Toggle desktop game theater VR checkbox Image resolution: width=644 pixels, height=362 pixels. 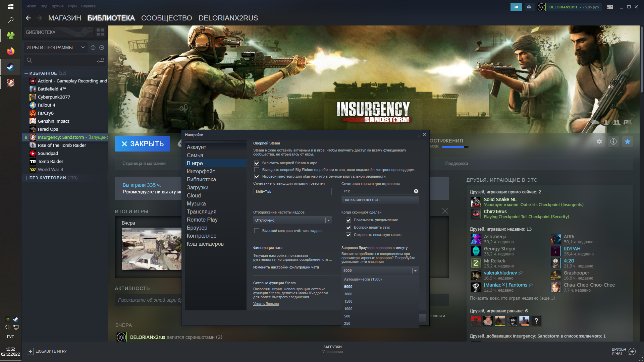tap(257, 176)
